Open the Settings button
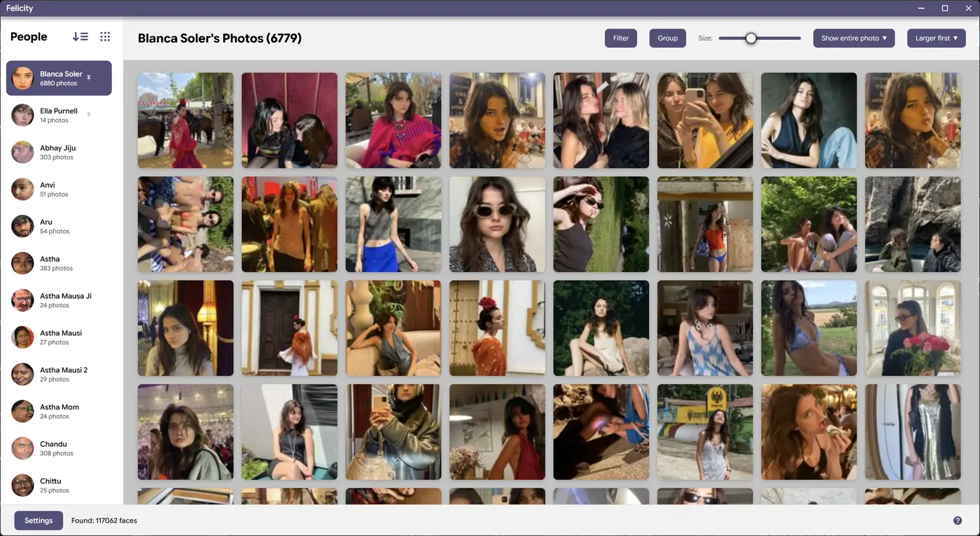Viewport: 980px width, 536px height. (x=38, y=521)
